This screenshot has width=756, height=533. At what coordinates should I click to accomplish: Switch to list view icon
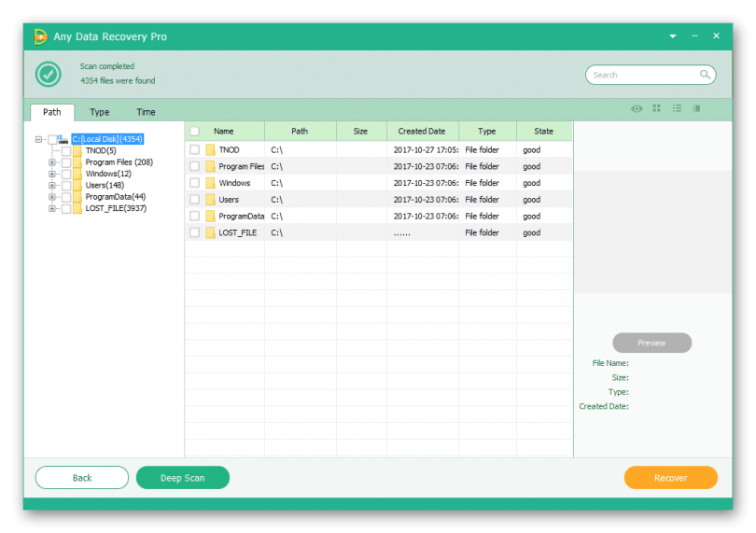click(x=677, y=108)
